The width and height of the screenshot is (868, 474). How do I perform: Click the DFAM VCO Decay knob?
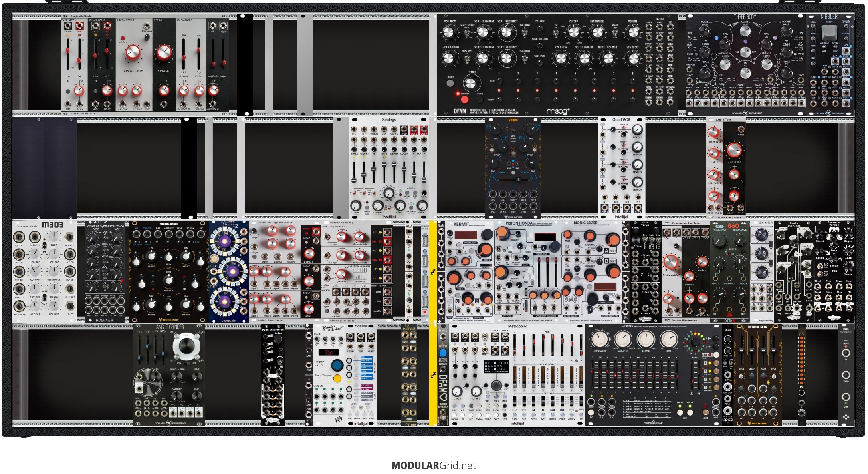tap(449, 32)
